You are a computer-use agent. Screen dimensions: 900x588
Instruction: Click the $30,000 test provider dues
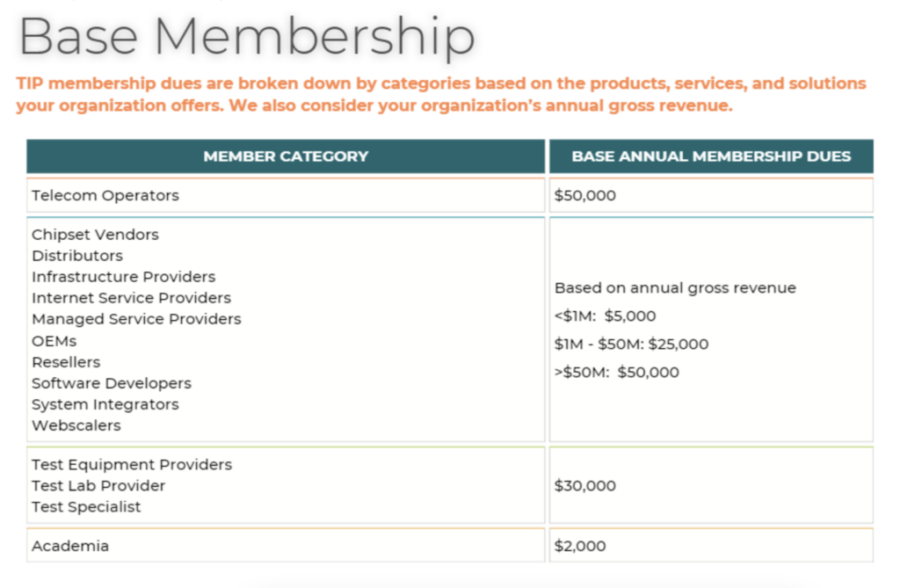pyautogui.click(x=585, y=485)
